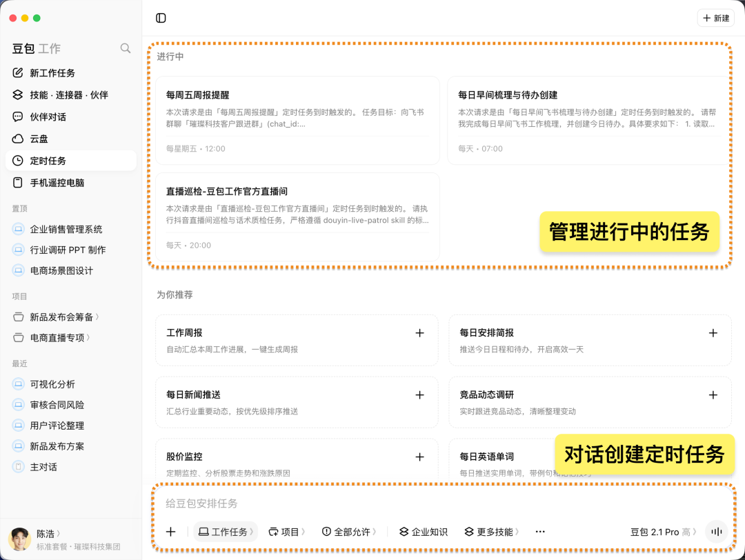Open the 每周五周报提醒 task card
Viewport: 745px width, 560px height.
point(297,120)
